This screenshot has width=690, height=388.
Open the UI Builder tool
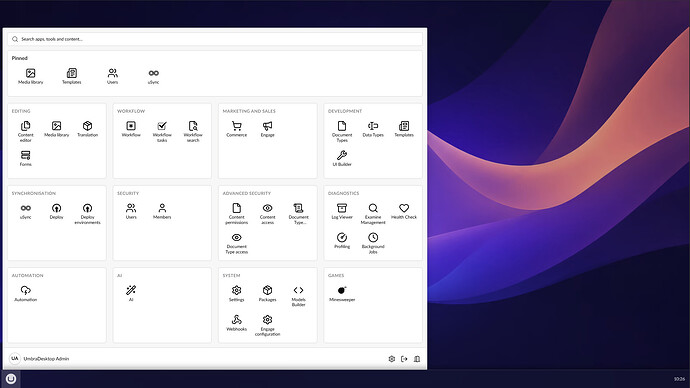click(x=342, y=158)
